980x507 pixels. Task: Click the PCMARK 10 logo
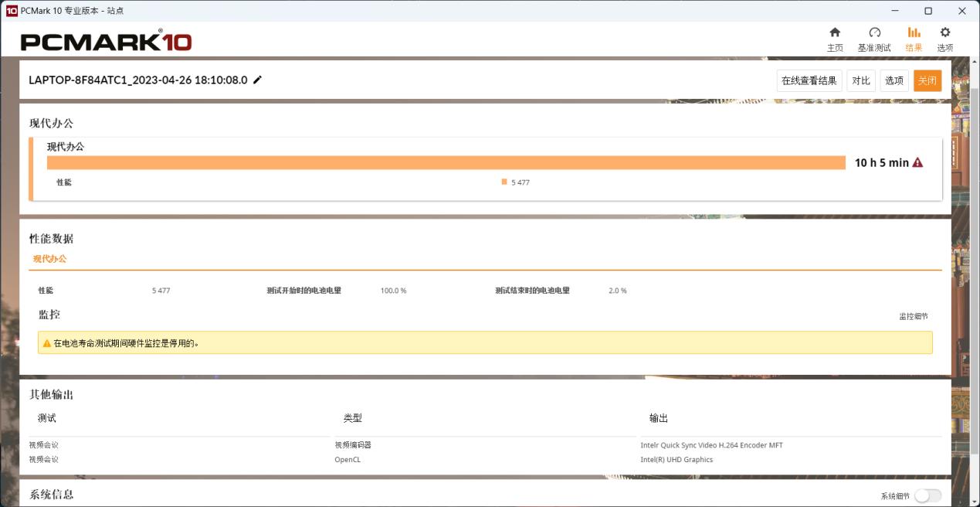(x=106, y=41)
